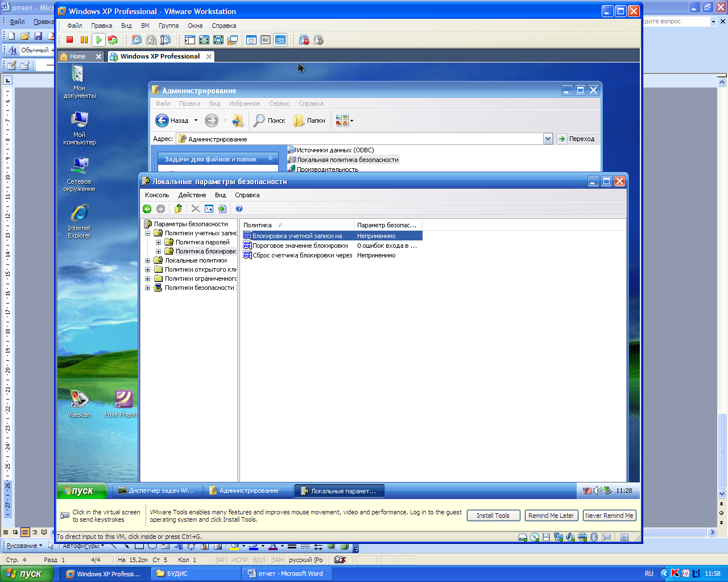Expand Политики безопасности IP tree node
This screenshot has width=728, height=582.
click(148, 288)
